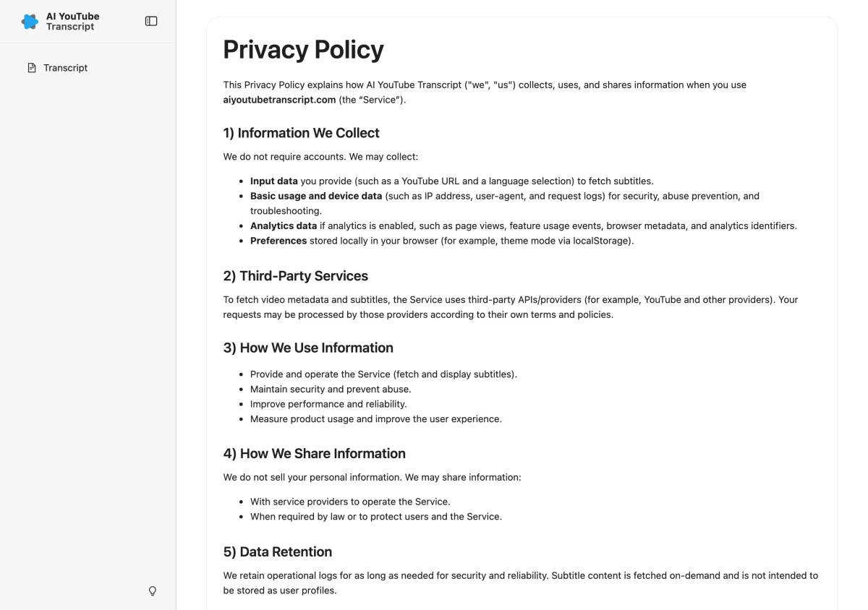Click the bold aiyoutubetranscript.com text
Viewport: 868px width, 610px height.
(279, 100)
